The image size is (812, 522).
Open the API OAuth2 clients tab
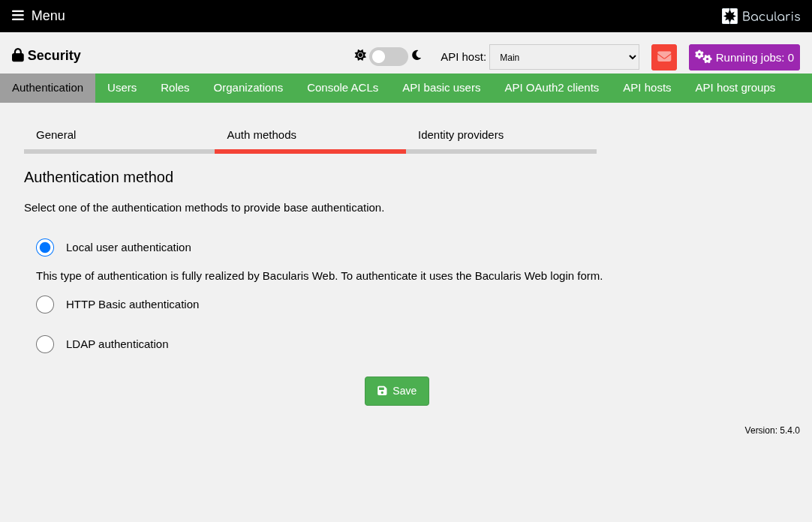click(552, 88)
